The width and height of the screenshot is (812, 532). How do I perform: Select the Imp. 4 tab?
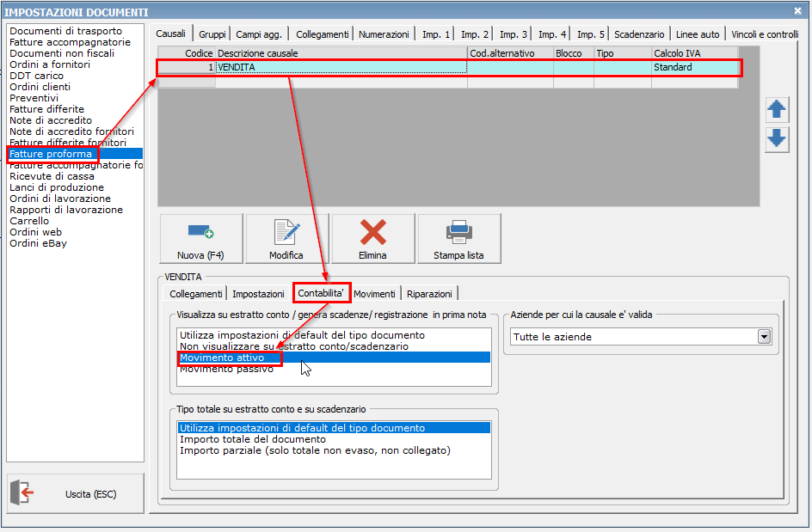pos(552,34)
